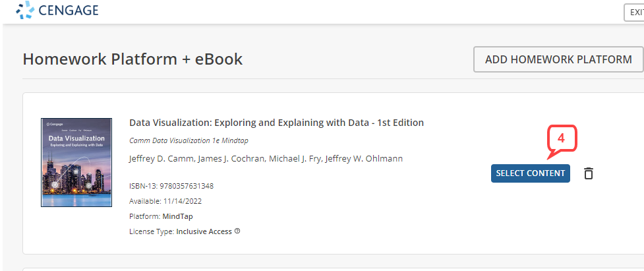Click the EXIT button in the header
Viewport: 644px width, 271px height.
click(634, 13)
